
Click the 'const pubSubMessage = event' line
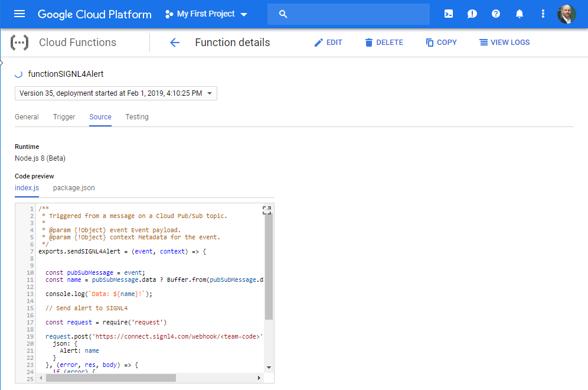(95, 273)
